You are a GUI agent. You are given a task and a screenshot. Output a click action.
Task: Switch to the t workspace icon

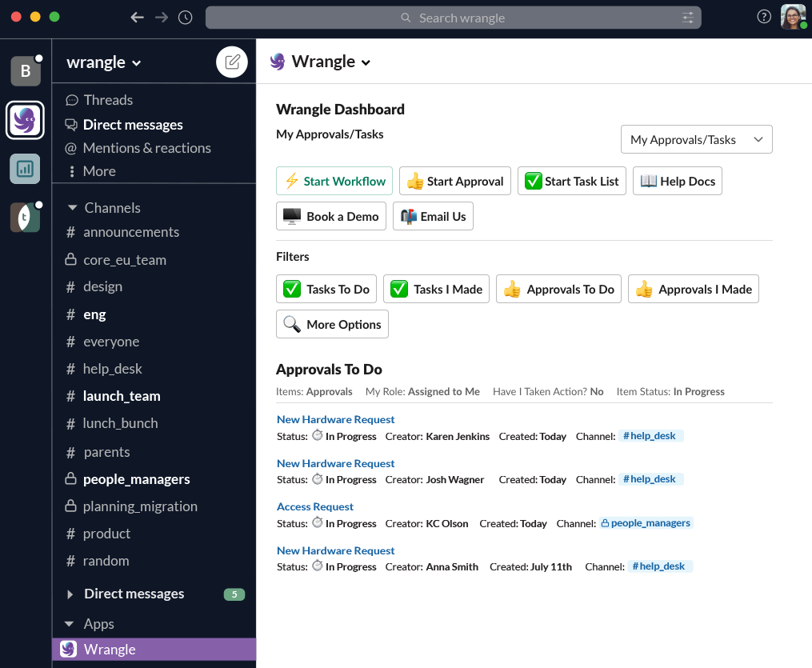[x=25, y=218]
